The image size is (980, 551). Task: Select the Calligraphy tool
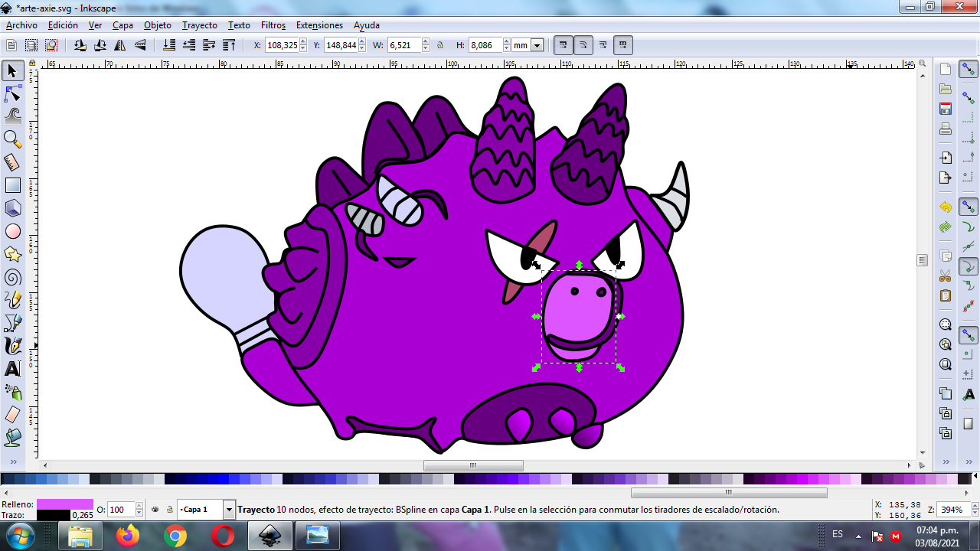tap(12, 346)
